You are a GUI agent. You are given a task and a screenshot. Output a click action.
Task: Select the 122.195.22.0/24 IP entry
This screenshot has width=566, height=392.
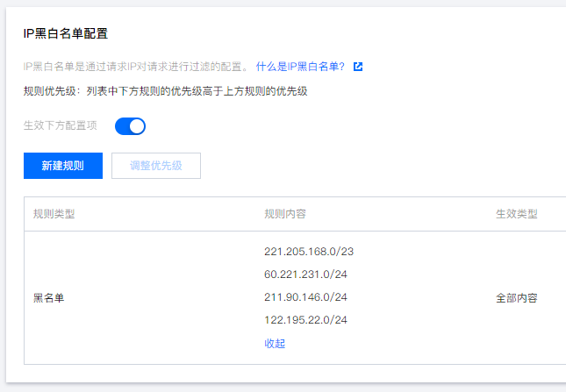[x=306, y=320]
